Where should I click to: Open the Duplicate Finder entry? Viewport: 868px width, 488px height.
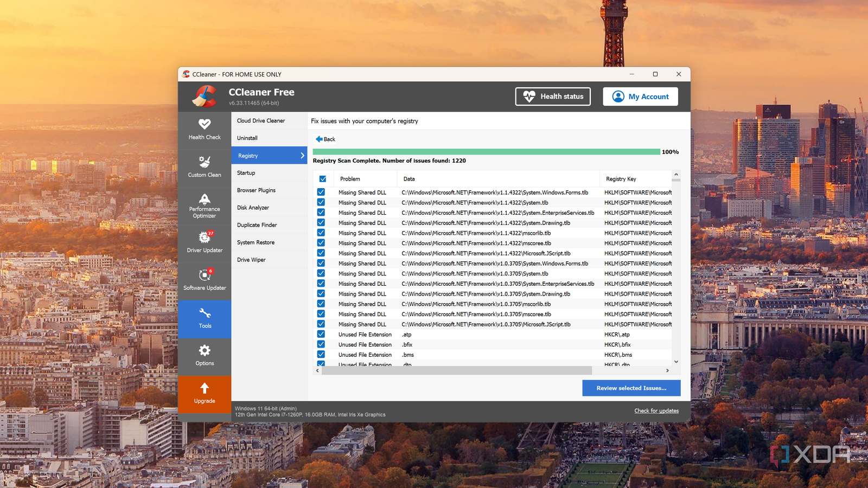pos(269,225)
